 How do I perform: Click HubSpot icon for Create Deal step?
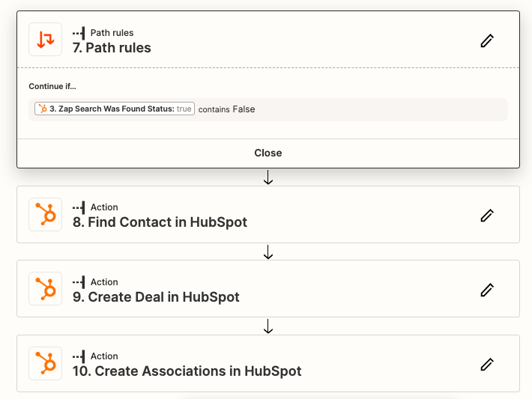pos(45,289)
